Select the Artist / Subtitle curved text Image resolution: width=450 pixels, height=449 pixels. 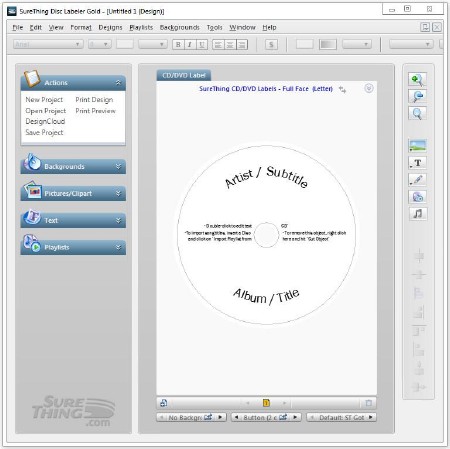pos(266,177)
